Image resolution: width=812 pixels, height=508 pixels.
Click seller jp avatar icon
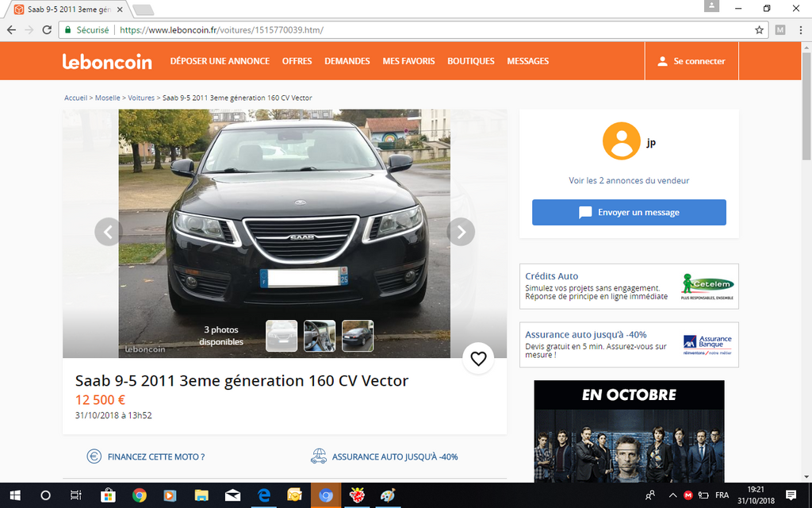pyautogui.click(x=621, y=141)
